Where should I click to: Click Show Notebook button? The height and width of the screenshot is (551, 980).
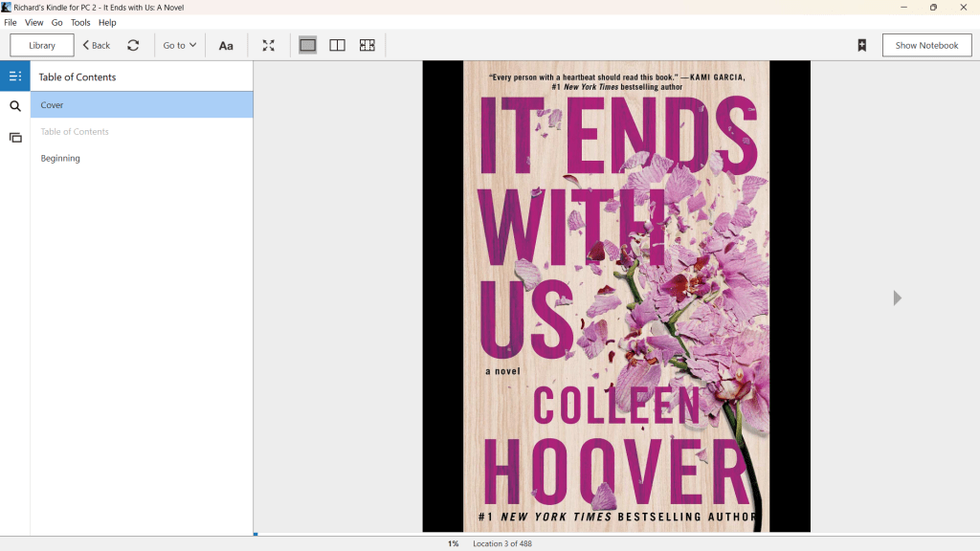point(926,45)
